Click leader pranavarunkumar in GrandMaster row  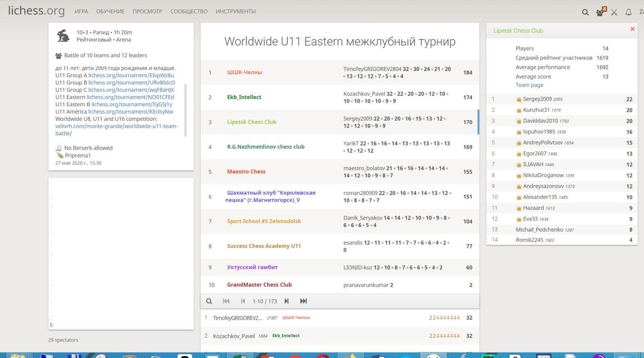pos(366,285)
